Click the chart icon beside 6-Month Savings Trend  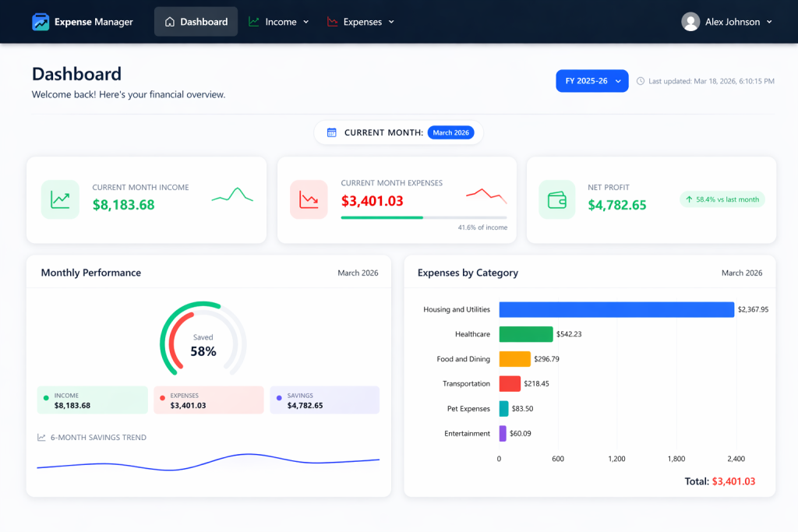(x=41, y=438)
